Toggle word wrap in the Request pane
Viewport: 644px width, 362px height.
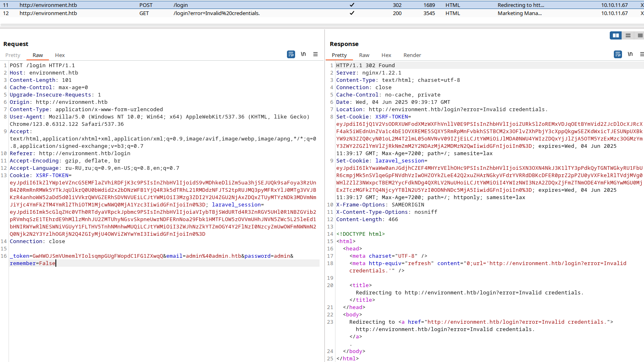tap(291, 54)
